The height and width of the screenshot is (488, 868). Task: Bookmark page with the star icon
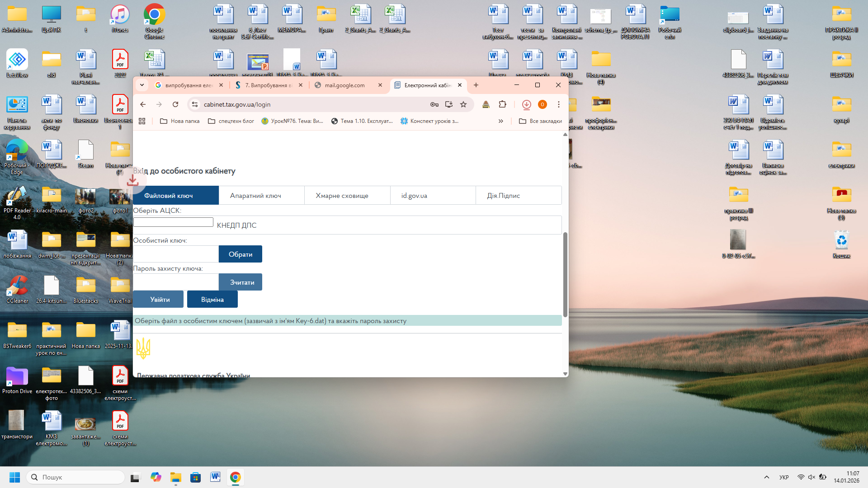tap(463, 104)
